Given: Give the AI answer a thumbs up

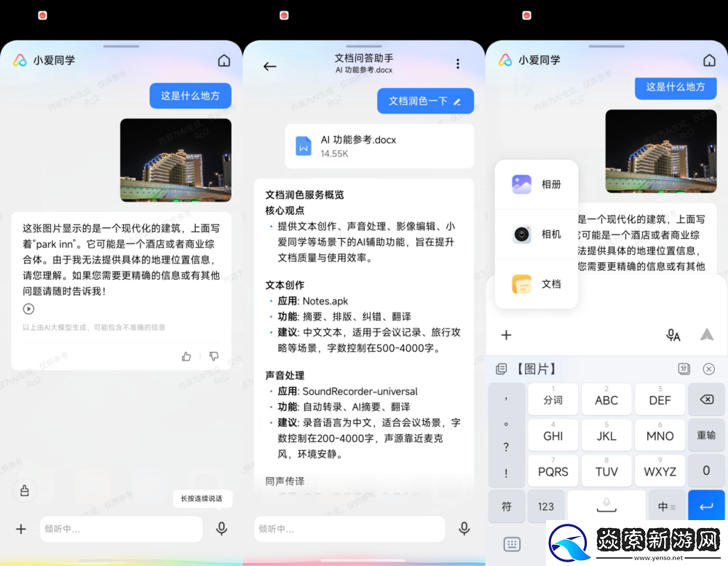Looking at the screenshot, I should tap(186, 356).
